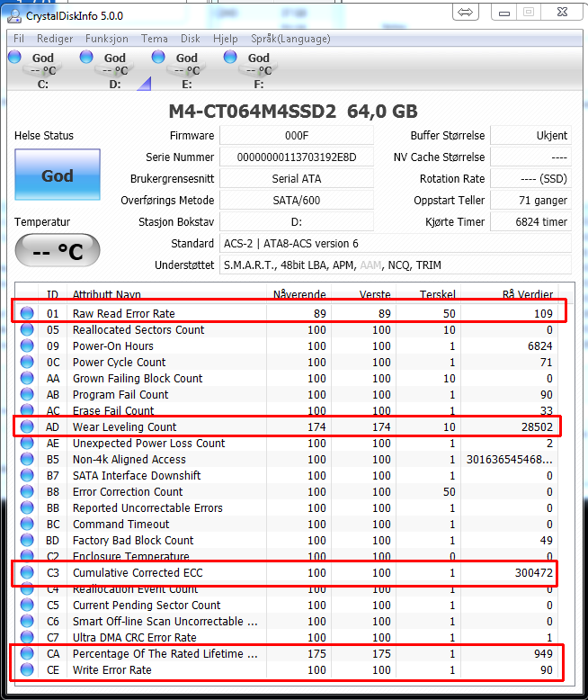Click the Serial ATA interface field
Image resolution: width=588 pixels, height=700 pixels.
(297, 178)
